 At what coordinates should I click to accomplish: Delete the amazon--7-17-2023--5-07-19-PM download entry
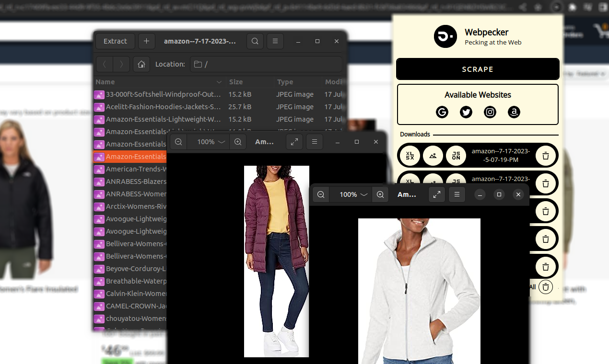[x=545, y=156]
